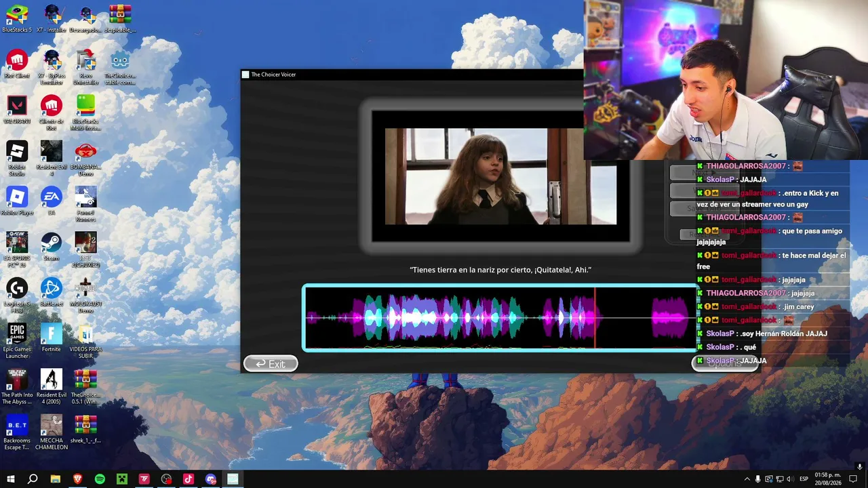Select the Funnel Runners desktop icon

85,205
